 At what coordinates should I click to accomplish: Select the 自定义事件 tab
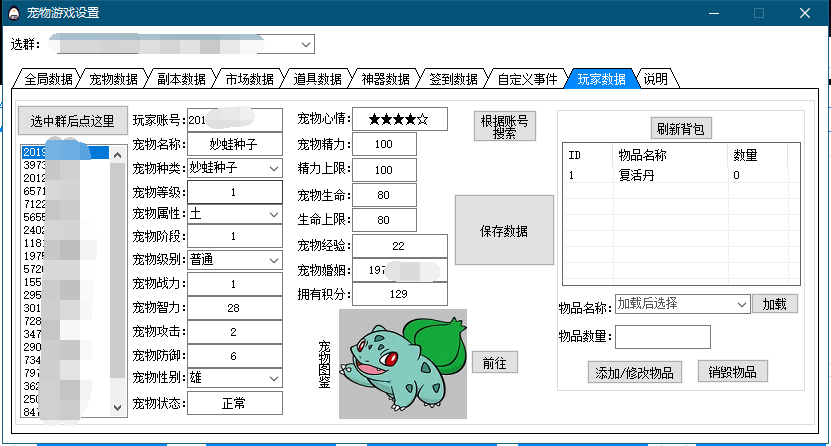point(527,79)
